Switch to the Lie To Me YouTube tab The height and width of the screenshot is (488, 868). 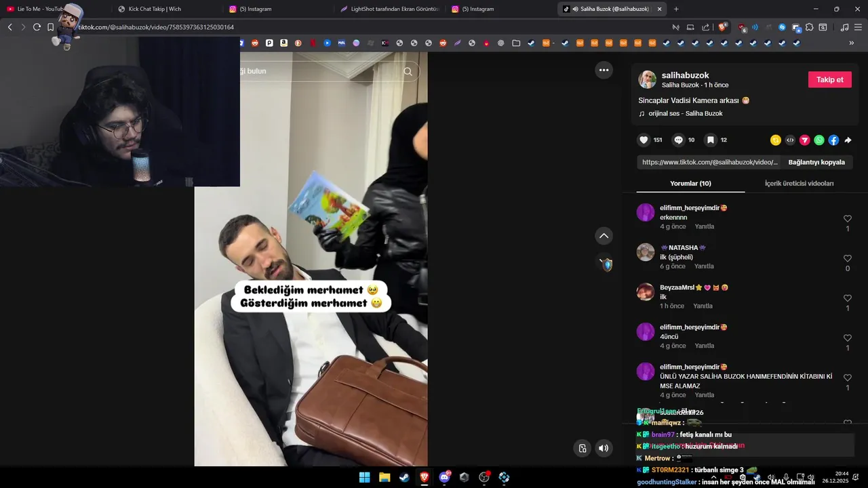[41, 9]
